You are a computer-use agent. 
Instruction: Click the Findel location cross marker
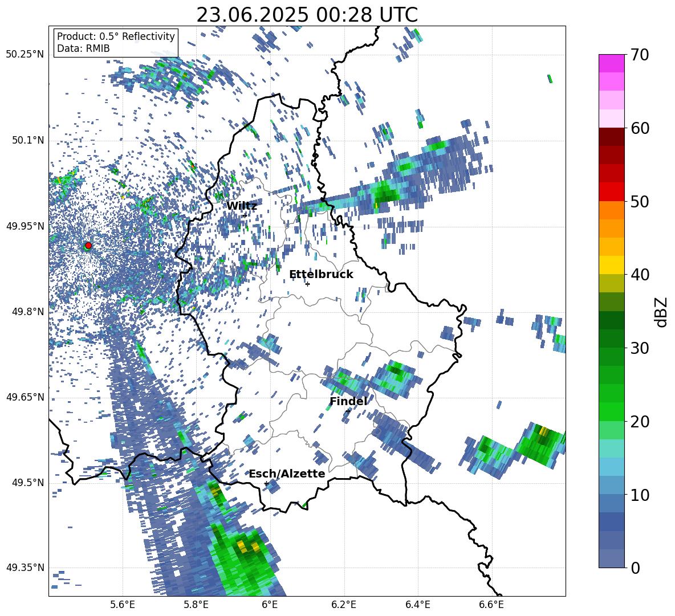click(x=348, y=411)
